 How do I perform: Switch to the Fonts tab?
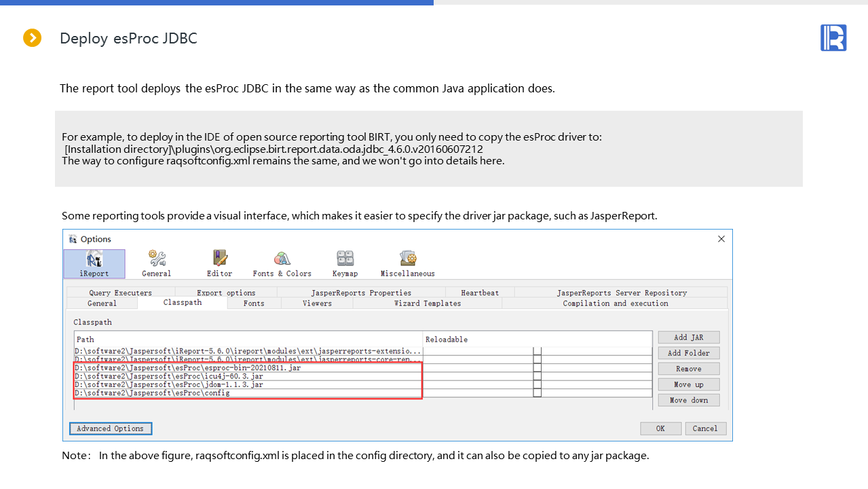(254, 304)
